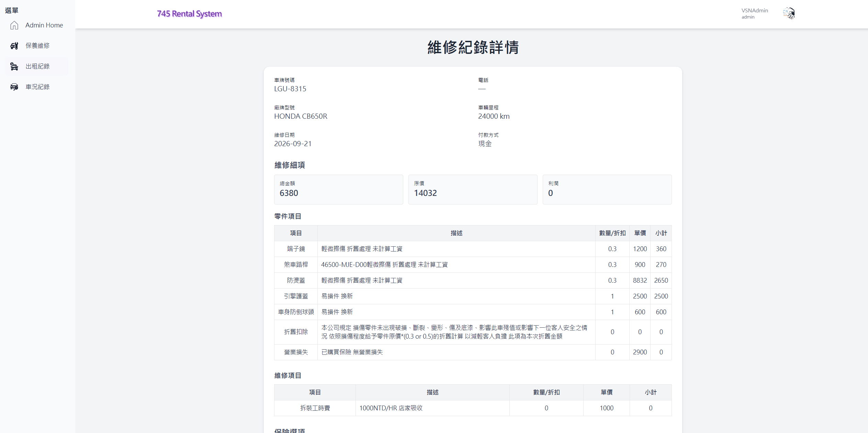
Task: Click the 描述 header in 零件項目 table
Action: click(456, 233)
